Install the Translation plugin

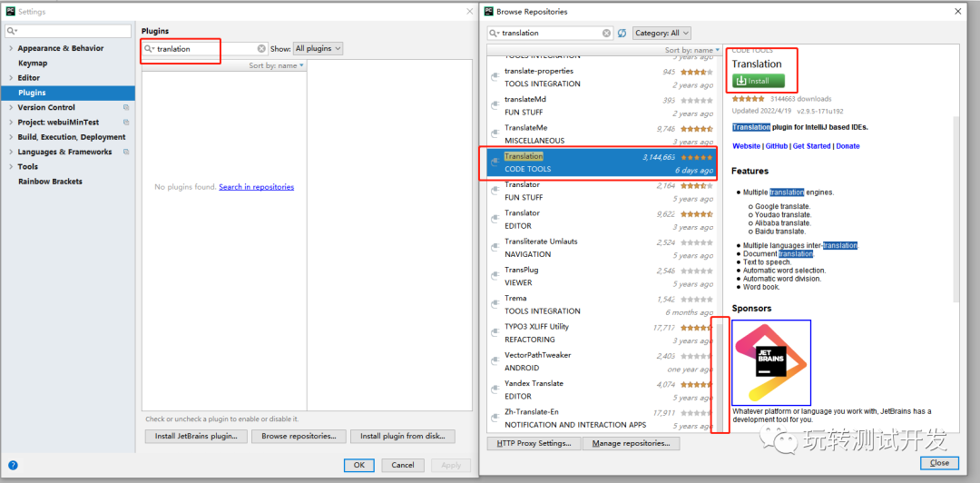[759, 81]
